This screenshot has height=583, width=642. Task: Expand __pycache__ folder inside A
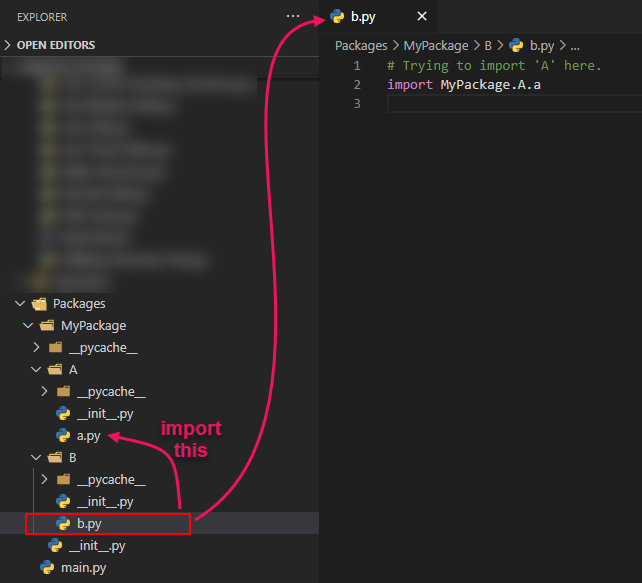(x=44, y=392)
